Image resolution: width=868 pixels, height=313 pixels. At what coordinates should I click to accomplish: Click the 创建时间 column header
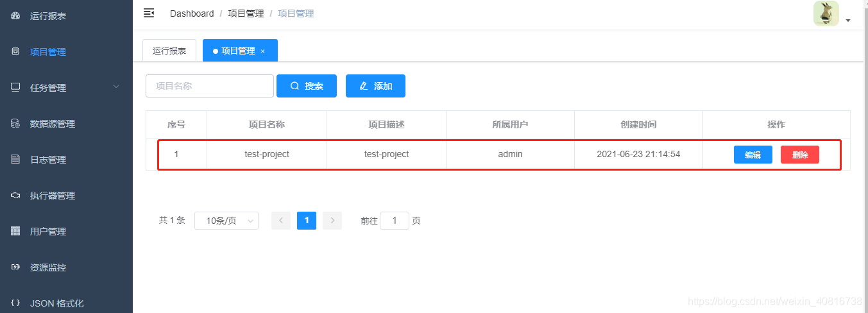click(x=638, y=124)
